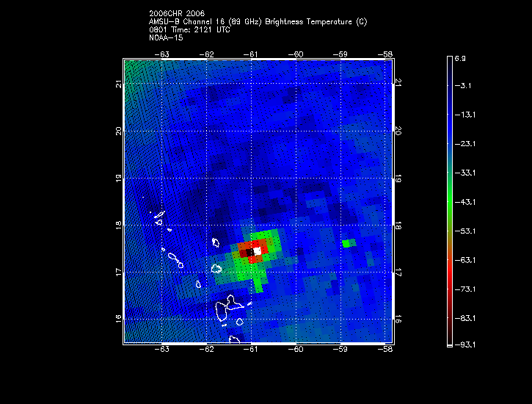Image resolution: width=532 pixels, height=404 pixels.
Task: Click the -23.1 colorbar label
Action: (465, 144)
